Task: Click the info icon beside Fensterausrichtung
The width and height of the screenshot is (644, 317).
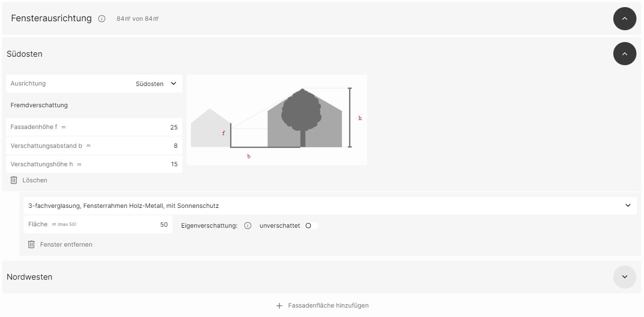Action: (x=102, y=19)
